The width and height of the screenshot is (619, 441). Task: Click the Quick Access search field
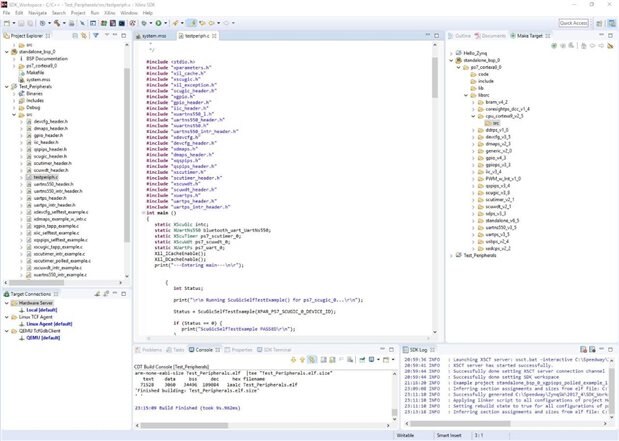pyautogui.click(x=574, y=22)
